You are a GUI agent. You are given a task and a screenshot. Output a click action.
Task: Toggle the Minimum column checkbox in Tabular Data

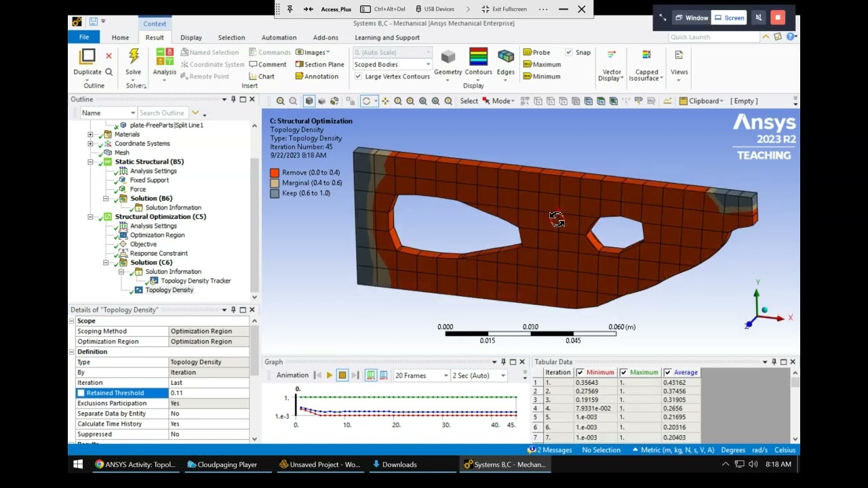pyautogui.click(x=580, y=372)
